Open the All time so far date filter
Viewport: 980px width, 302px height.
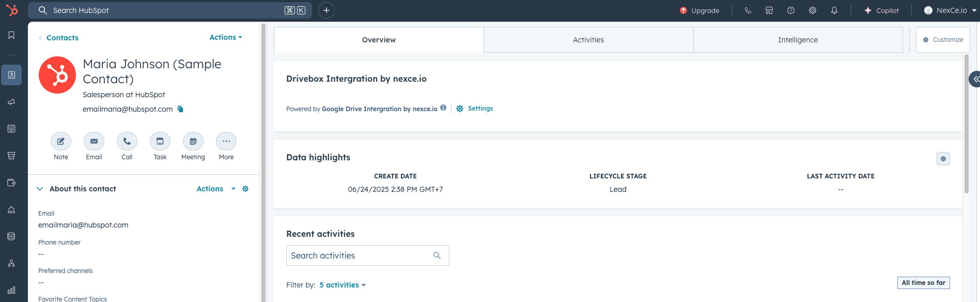924,283
